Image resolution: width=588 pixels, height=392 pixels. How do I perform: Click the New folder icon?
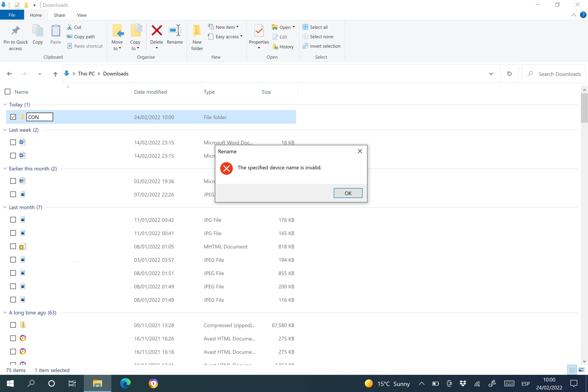tap(197, 31)
